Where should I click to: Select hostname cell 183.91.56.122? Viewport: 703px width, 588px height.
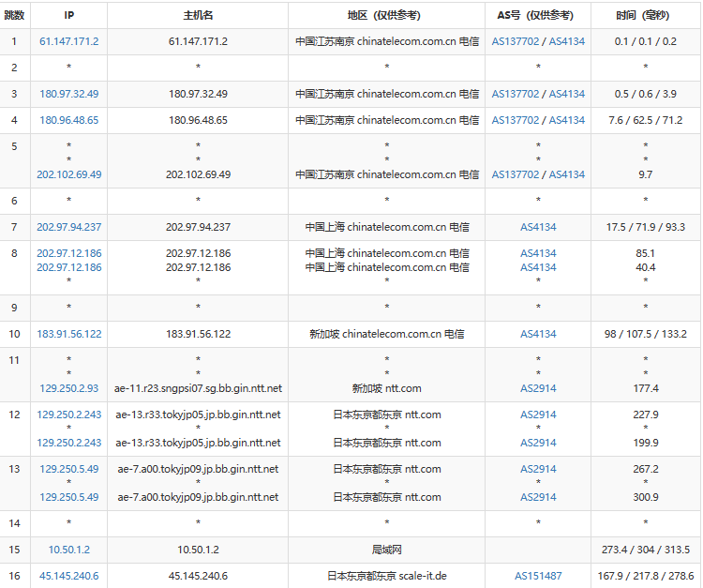click(198, 334)
